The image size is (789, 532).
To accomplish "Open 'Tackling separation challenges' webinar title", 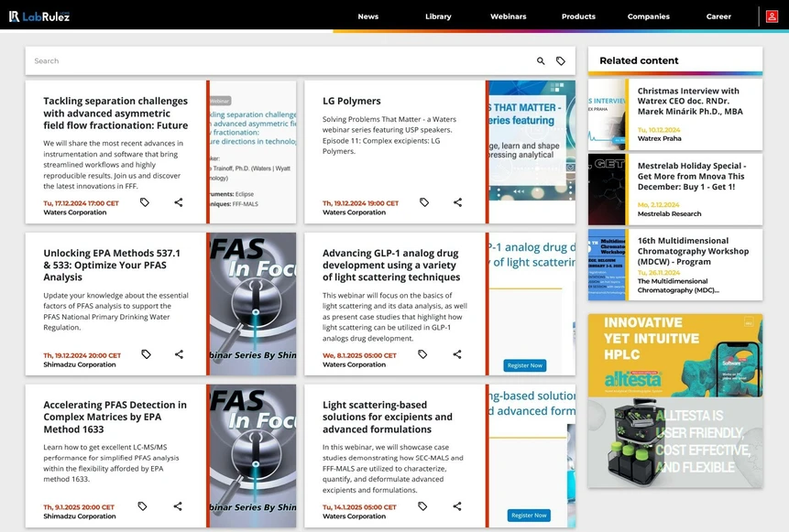I will coord(115,114).
